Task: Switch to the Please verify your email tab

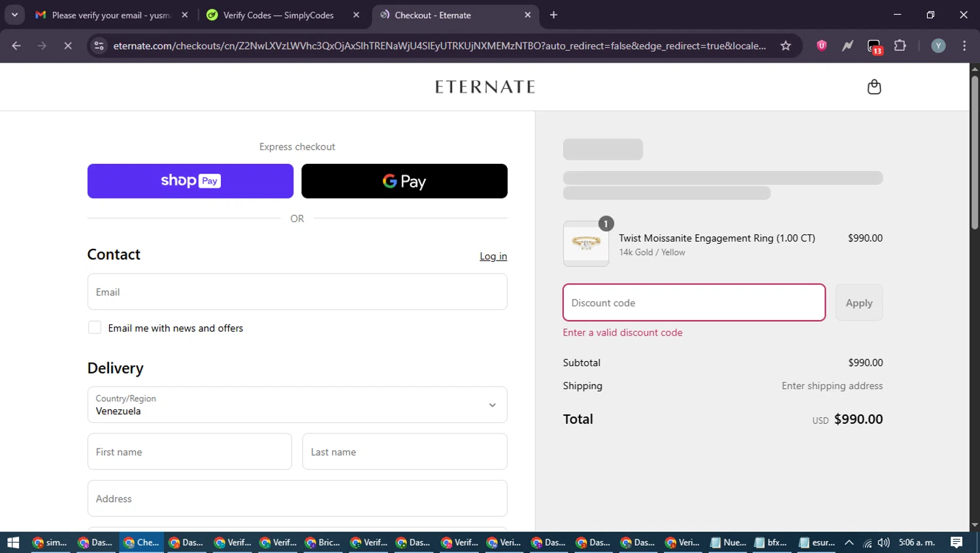Action: (x=111, y=15)
